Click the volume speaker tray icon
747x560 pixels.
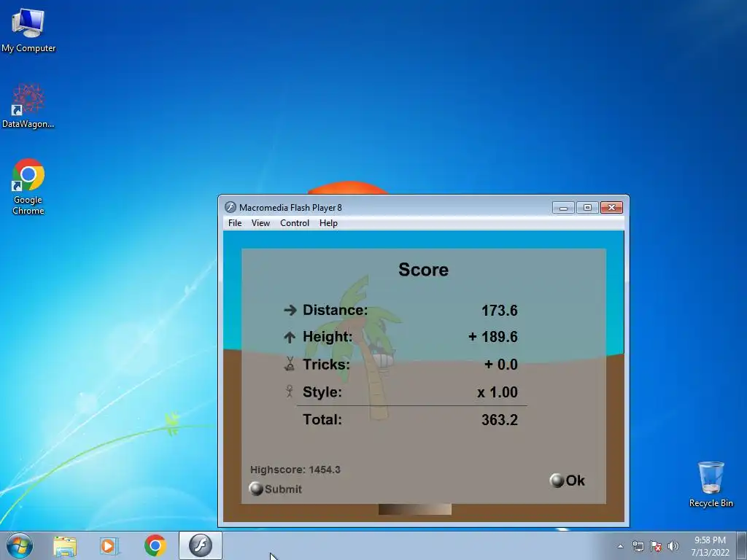(673, 546)
